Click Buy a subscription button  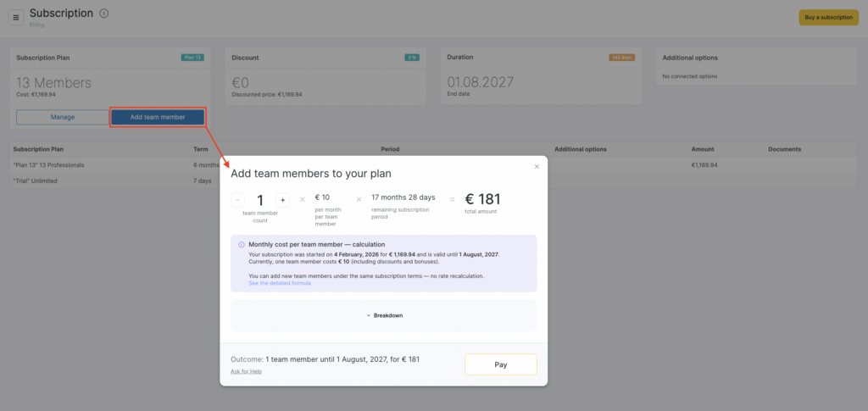pyautogui.click(x=828, y=17)
